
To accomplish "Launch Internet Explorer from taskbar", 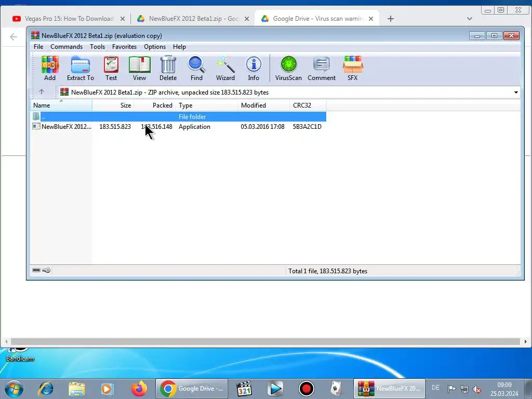I will click(46, 389).
